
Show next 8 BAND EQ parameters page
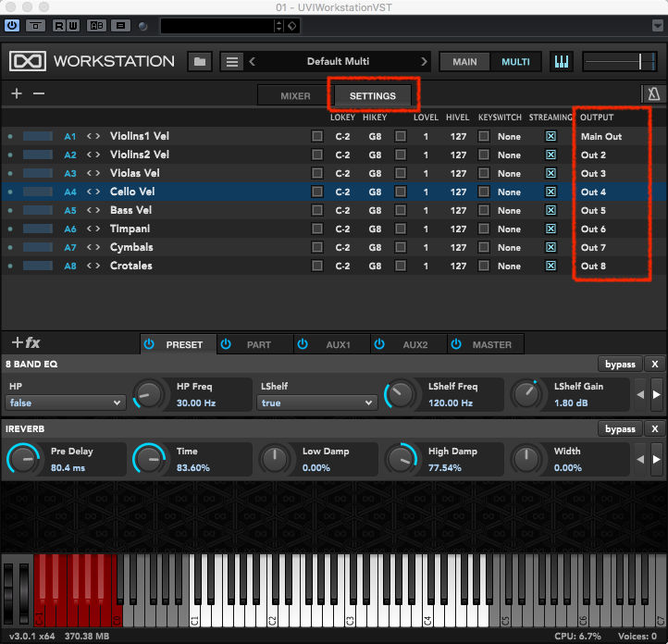point(657,394)
